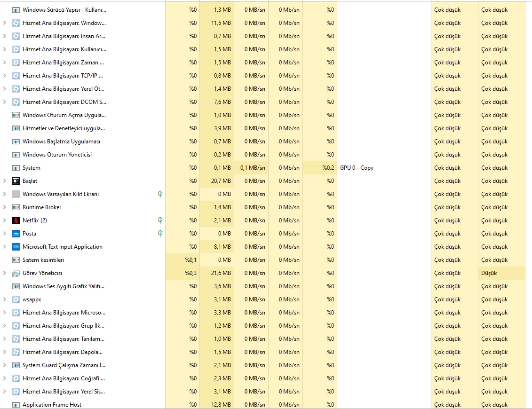Click the Windows Ses Aygıtı Grafik icon

(16, 286)
